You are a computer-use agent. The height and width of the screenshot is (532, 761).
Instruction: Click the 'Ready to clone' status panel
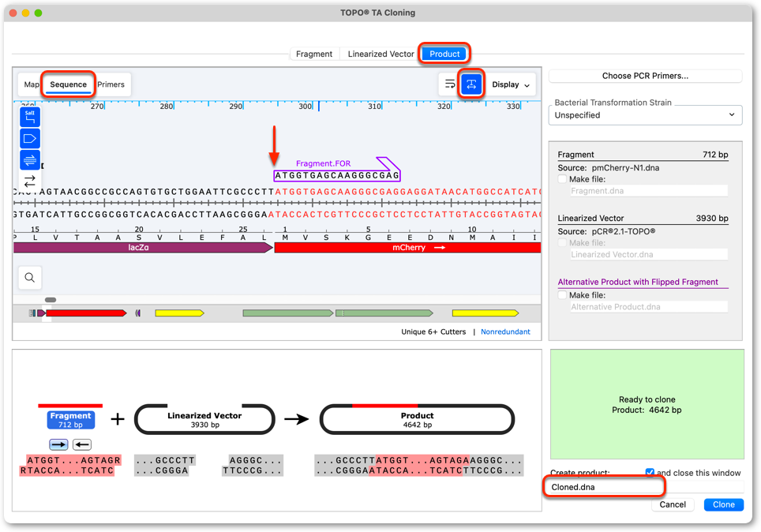(647, 404)
